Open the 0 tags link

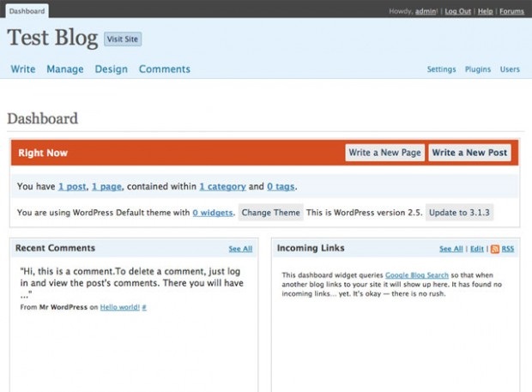click(x=281, y=186)
